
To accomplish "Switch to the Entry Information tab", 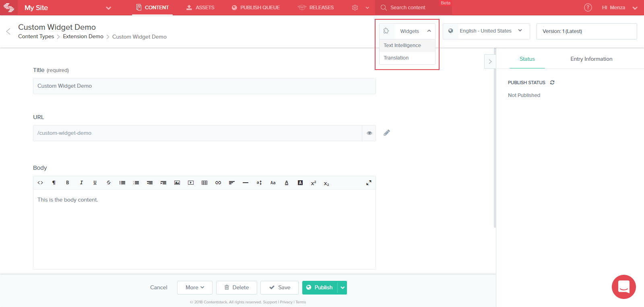I will tap(591, 59).
